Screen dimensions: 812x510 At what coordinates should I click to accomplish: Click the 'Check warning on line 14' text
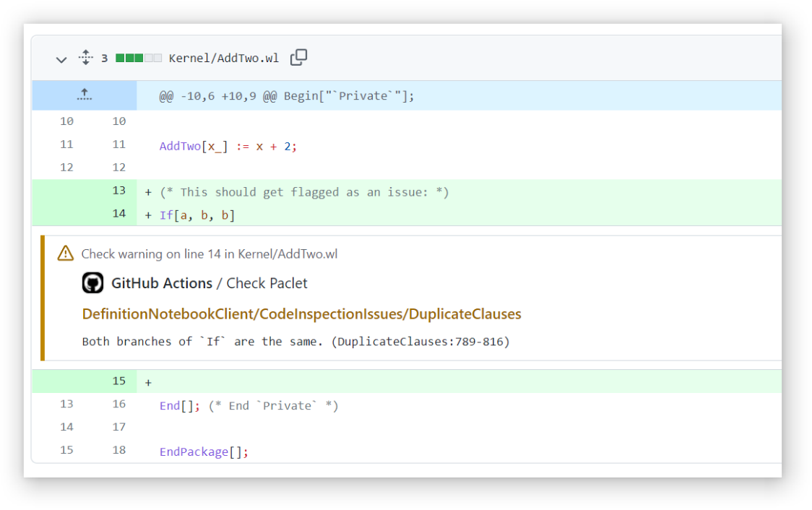tap(209, 254)
